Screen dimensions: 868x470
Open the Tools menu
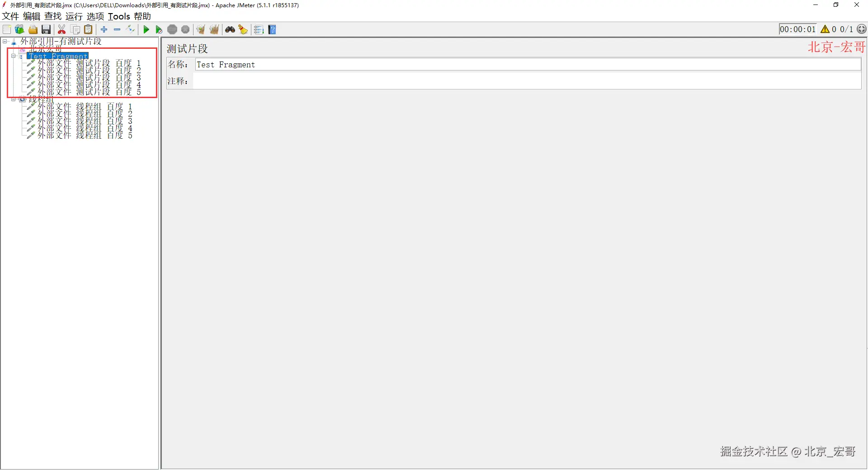pos(119,16)
